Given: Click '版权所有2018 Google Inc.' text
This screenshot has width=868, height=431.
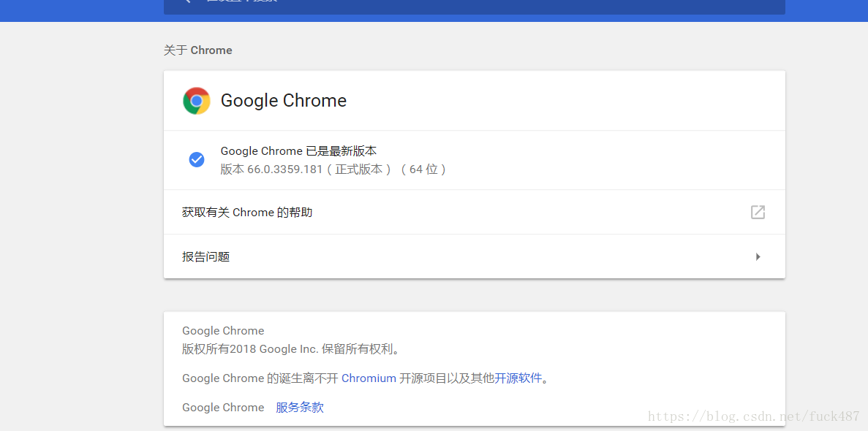Looking at the screenshot, I should (250, 350).
